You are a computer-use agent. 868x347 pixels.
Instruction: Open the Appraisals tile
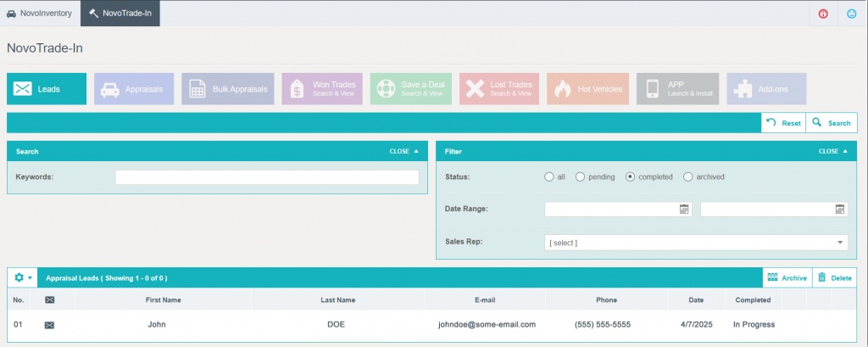[x=134, y=89]
